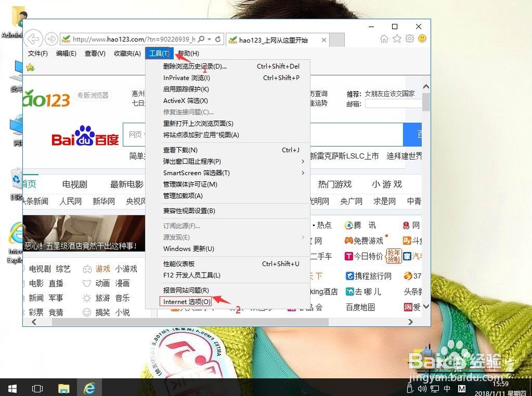Select ActiveX 筛选(X) entry
Image resolution: width=532 pixels, height=396 pixels.
[x=228, y=101]
